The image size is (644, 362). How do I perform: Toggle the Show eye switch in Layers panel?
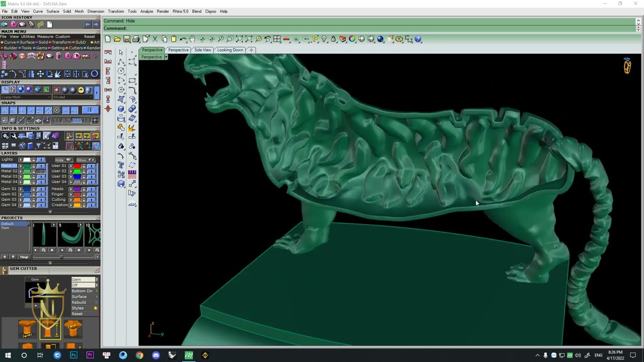[x=86, y=159]
